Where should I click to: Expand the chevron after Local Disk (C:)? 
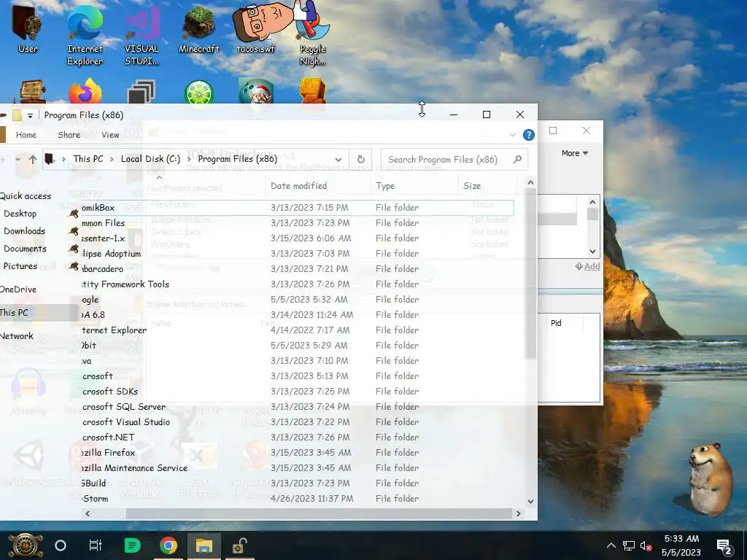(189, 160)
